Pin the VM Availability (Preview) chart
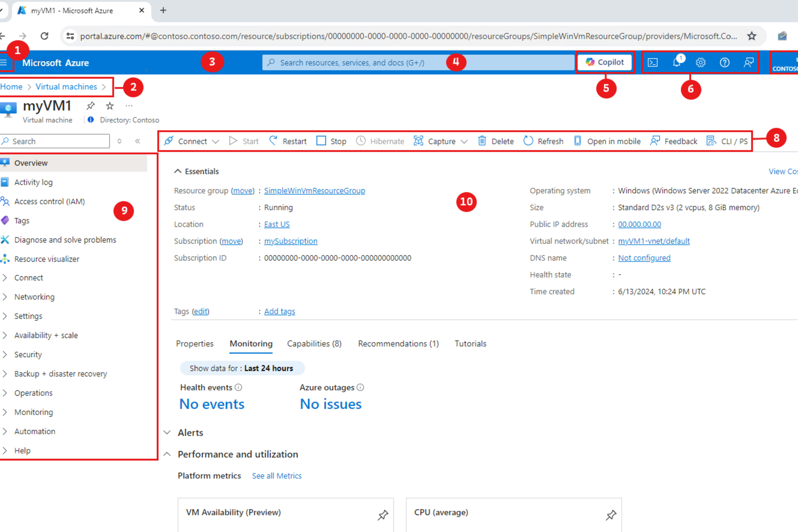798x532 pixels. click(383, 515)
